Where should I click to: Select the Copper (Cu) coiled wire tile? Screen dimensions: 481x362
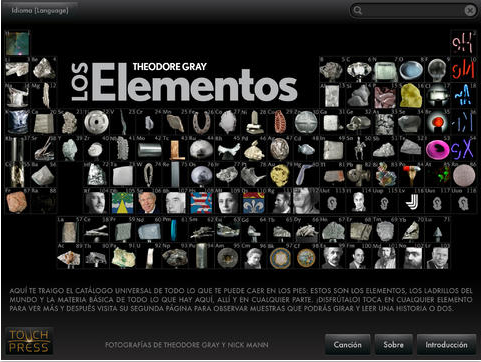[x=280, y=122]
